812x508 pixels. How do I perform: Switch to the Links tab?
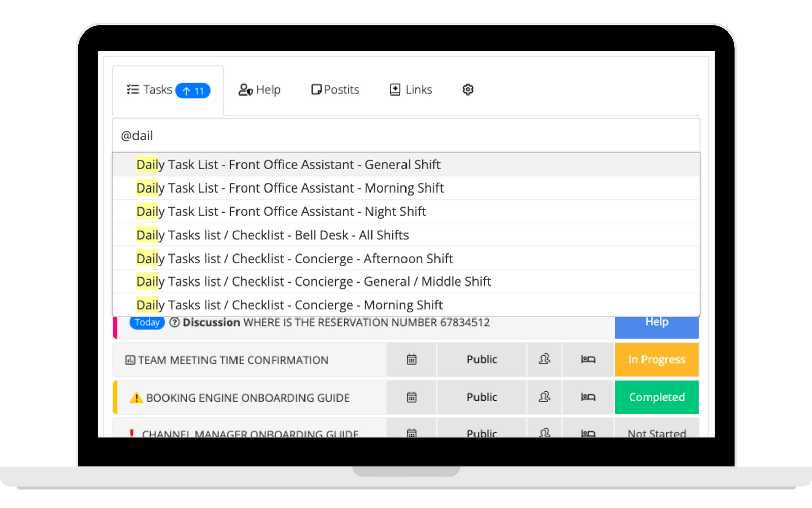(x=411, y=90)
